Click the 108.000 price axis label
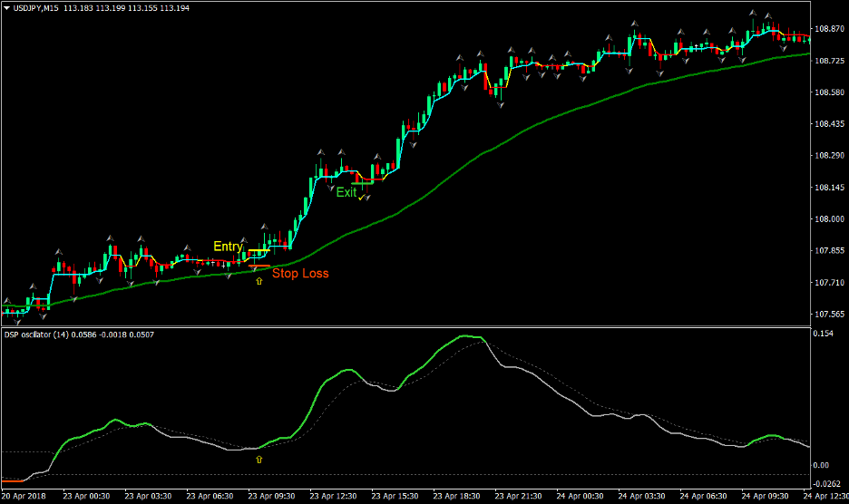The image size is (849, 504). click(830, 219)
